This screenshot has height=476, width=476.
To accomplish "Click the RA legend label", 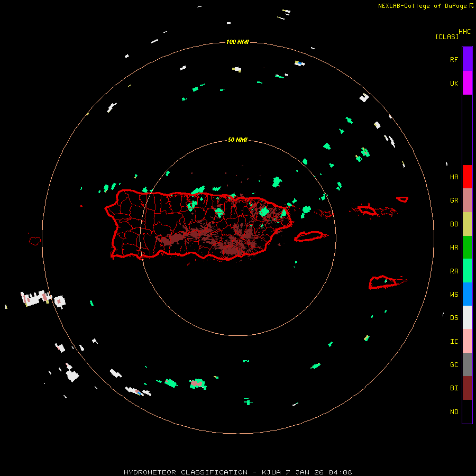I will point(454,271).
